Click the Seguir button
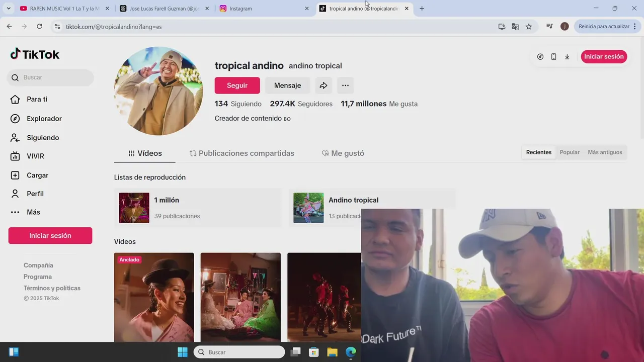The height and width of the screenshot is (362, 644). 237,85
